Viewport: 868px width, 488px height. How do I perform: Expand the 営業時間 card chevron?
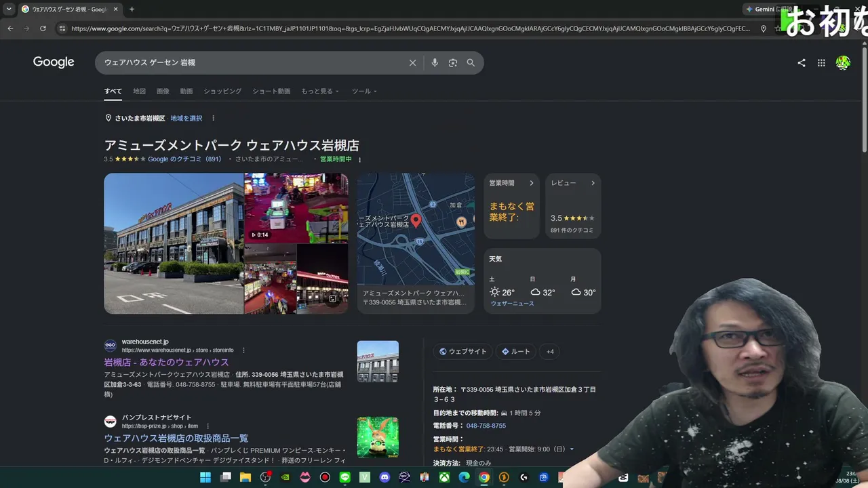532,183
